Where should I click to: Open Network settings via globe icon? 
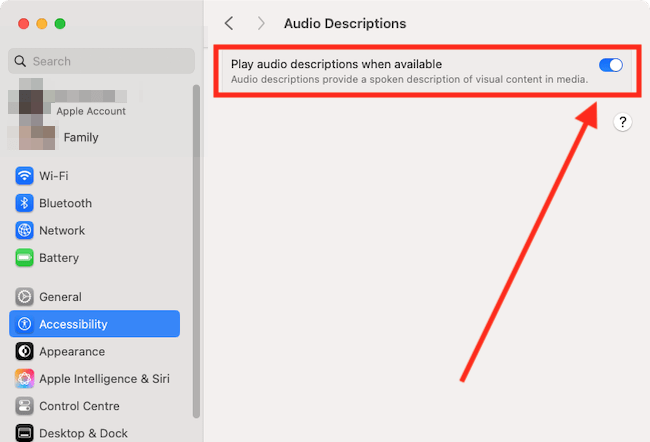25,230
